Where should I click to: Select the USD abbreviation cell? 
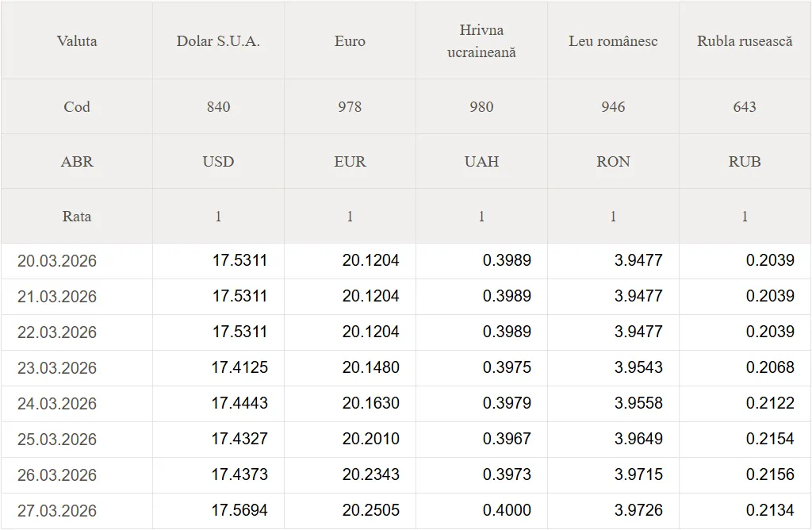218,162
